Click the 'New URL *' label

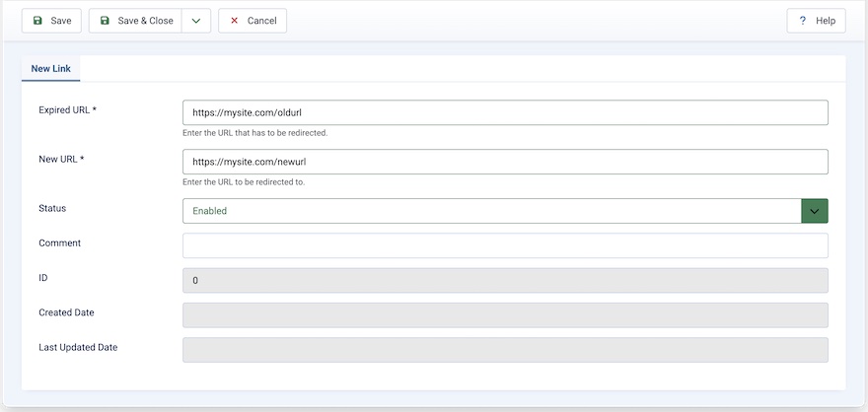(x=61, y=159)
